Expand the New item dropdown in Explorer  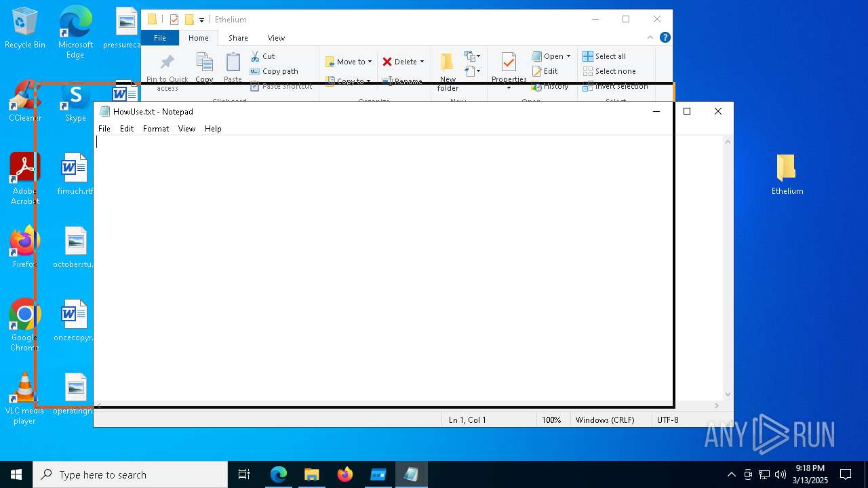tap(472, 56)
